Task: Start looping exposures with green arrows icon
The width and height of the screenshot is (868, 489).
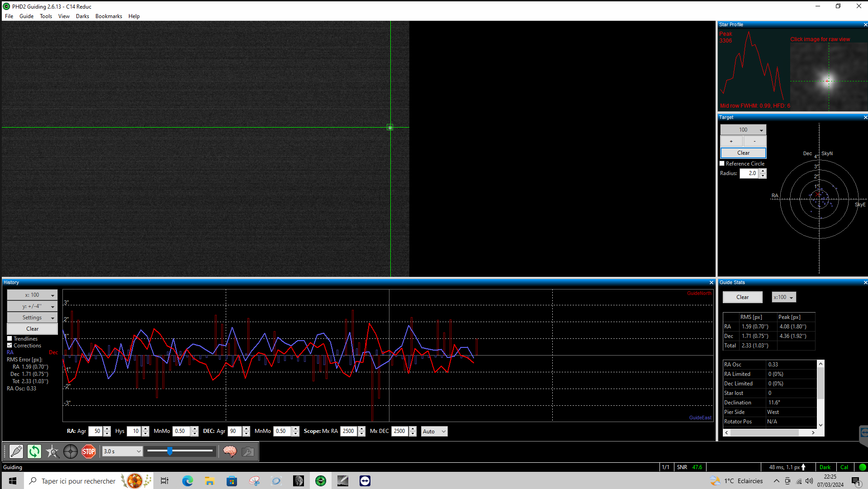Action: pyautogui.click(x=34, y=451)
